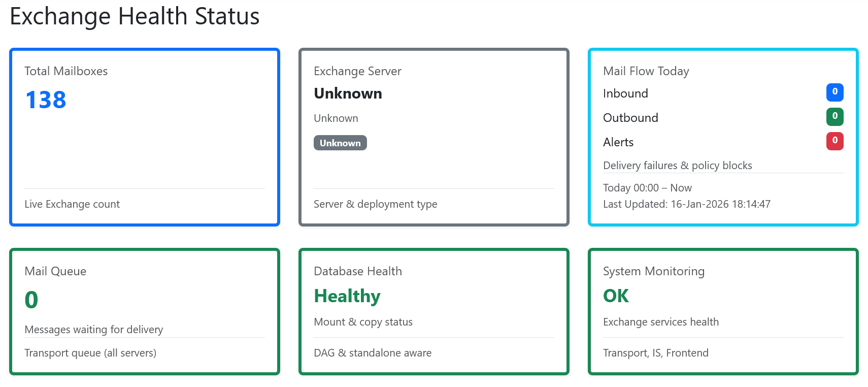The width and height of the screenshot is (868, 387).
Task: Click the gray Unknown status badge
Action: click(x=340, y=143)
